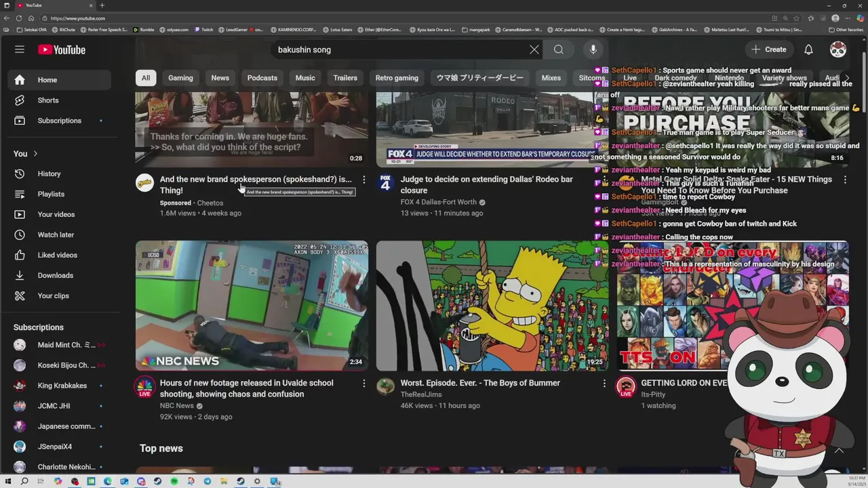This screenshot has height=488, width=868.
Task: Select the Podcasts filter chip
Action: (262, 78)
